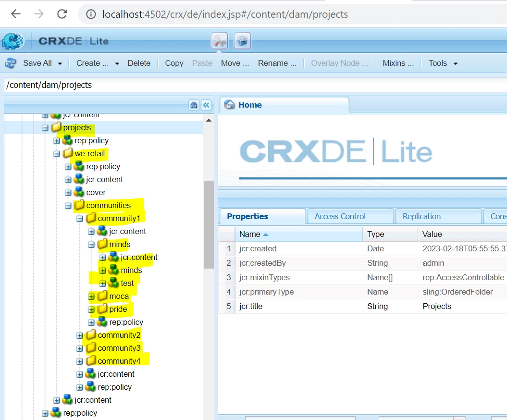Click the community1 folder icon
Screen dimensions: 507x420
tap(91, 218)
